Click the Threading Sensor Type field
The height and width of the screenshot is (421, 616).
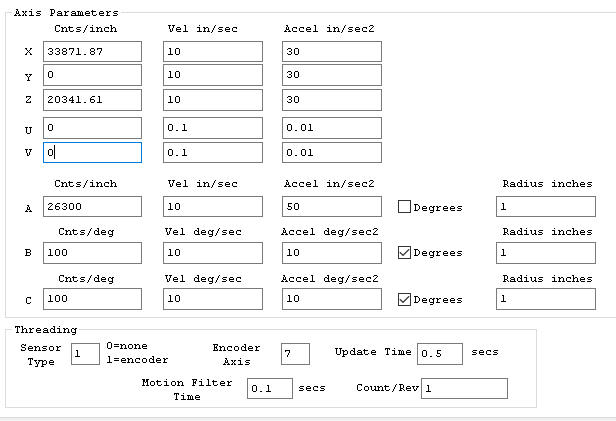84,353
